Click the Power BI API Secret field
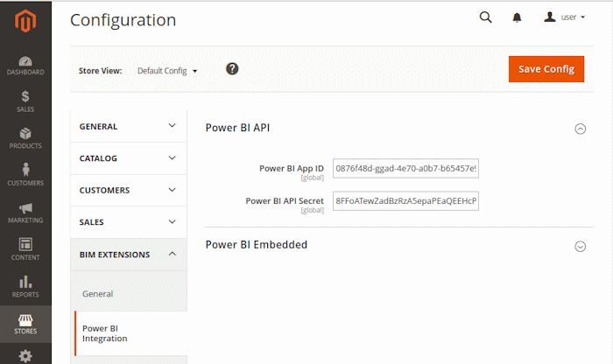 (x=405, y=200)
